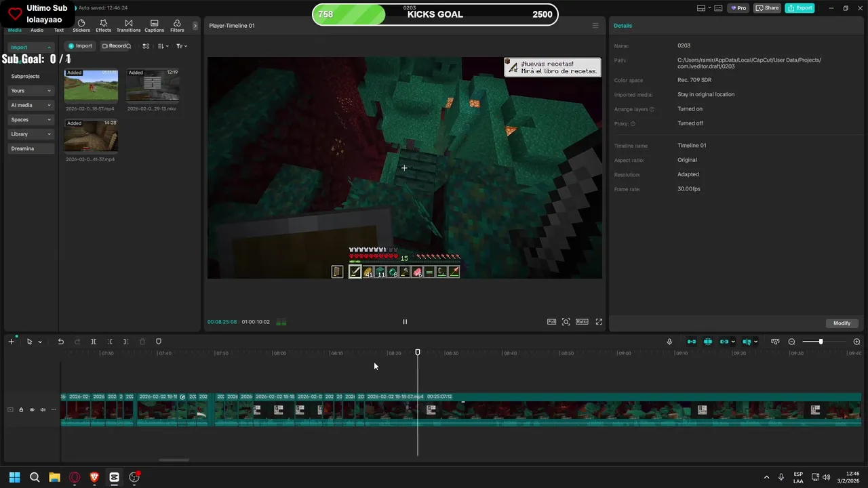The height and width of the screenshot is (488, 868).
Task: Open the Effects panel
Action: (x=103, y=26)
